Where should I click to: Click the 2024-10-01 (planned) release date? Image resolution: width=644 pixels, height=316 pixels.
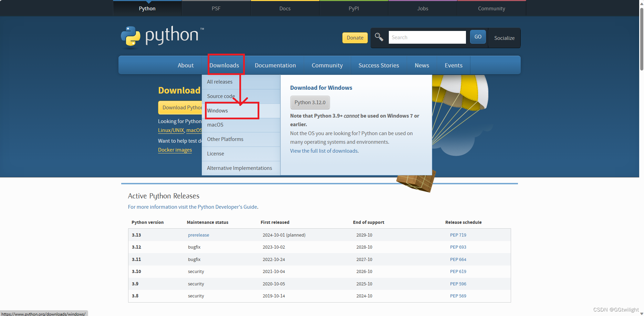click(x=284, y=235)
